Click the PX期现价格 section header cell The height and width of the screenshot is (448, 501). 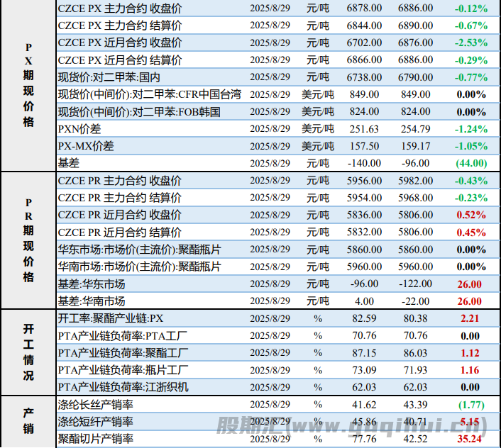tap(28, 85)
